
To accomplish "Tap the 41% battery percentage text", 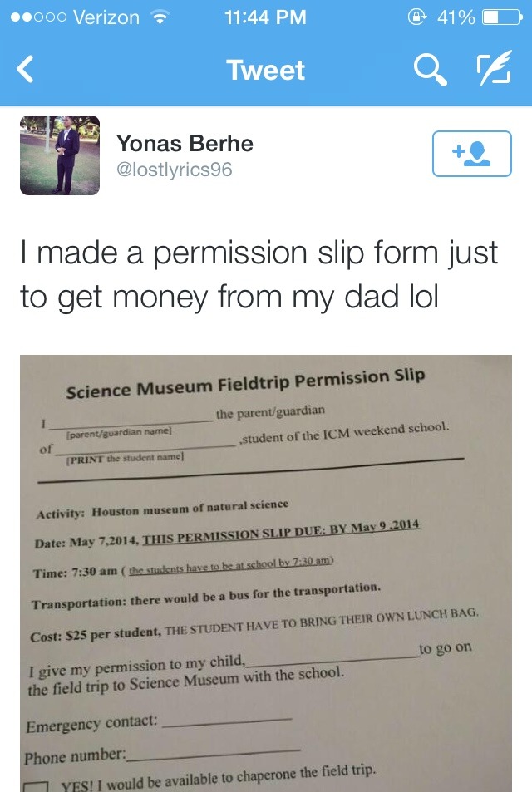I will (x=456, y=17).
